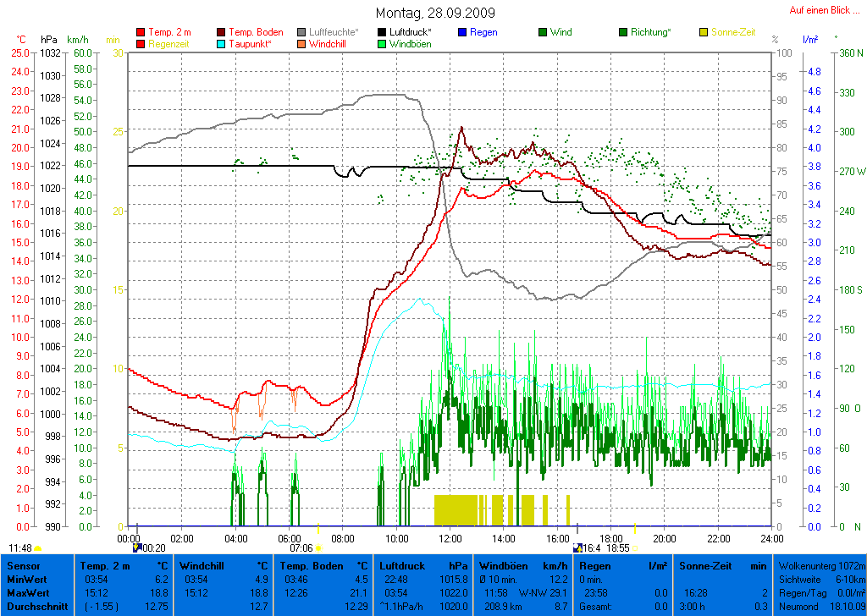867x616 pixels.
Task: Click the bright green Windböen legend swatch
Action: 382,44
